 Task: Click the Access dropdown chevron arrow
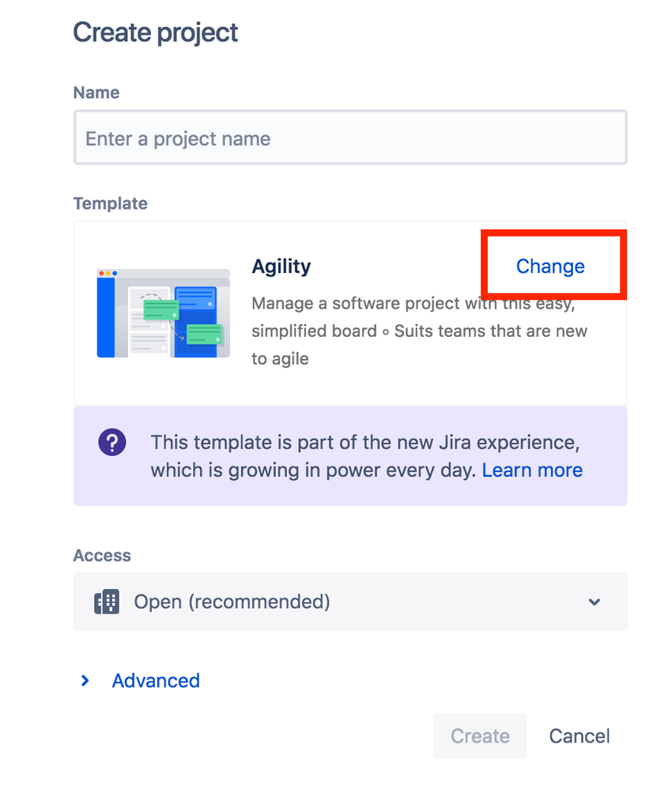pyautogui.click(x=595, y=602)
